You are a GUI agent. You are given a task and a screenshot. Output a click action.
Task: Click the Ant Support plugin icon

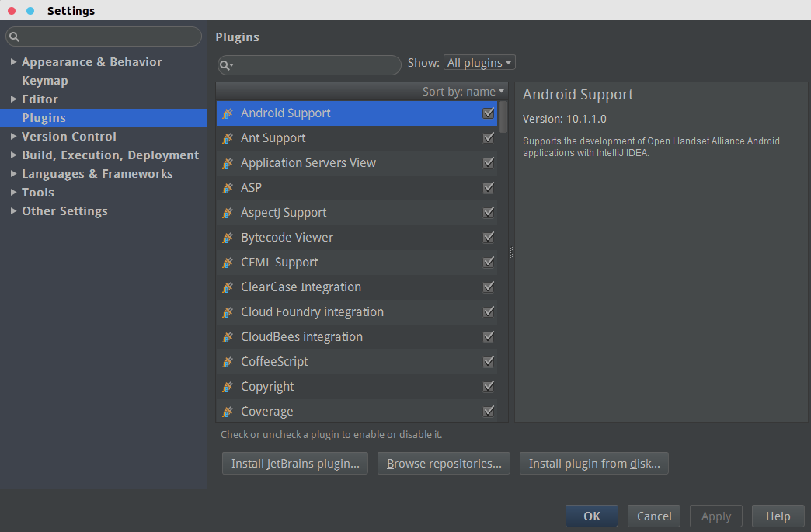coord(228,138)
